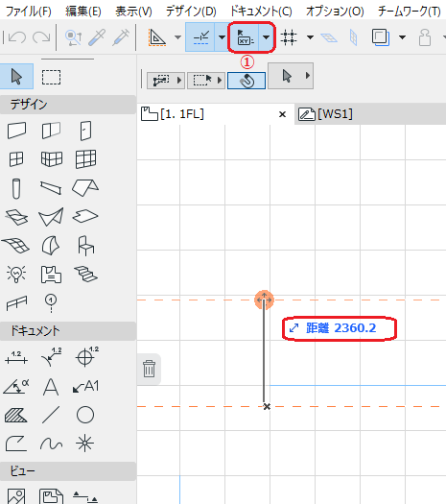The height and width of the screenshot is (504, 446).
Task: Open the 編集(E) menu
Action: click(83, 12)
